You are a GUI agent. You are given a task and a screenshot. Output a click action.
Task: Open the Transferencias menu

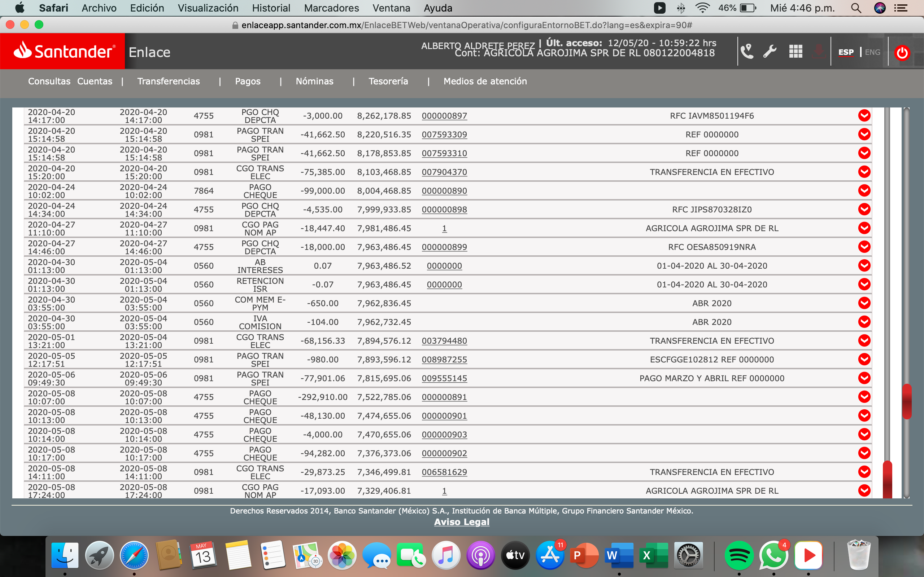169,81
